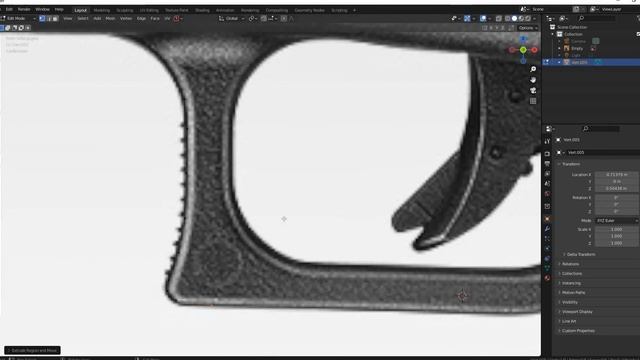Toggle X-ray view
This screenshot has width=640, height=360.
click(x=498, y=18)
